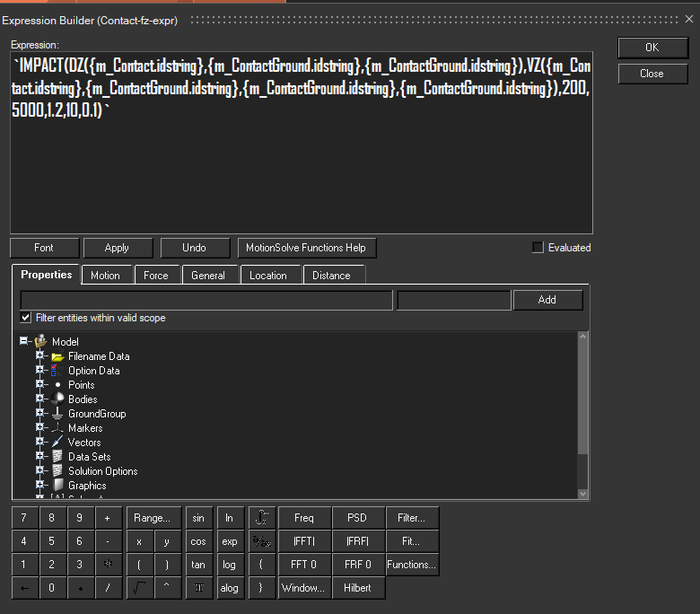Click the tree scrollbar down arrow
700x614 pixels.
coord(582,494)
